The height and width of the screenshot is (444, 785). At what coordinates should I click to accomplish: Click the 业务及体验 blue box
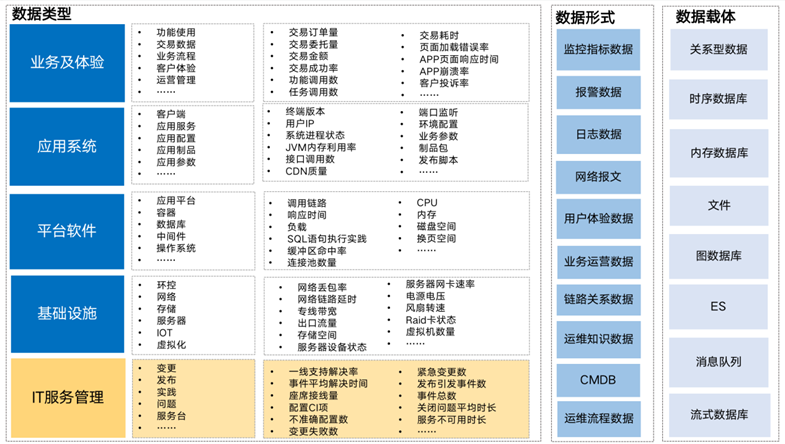68,62
